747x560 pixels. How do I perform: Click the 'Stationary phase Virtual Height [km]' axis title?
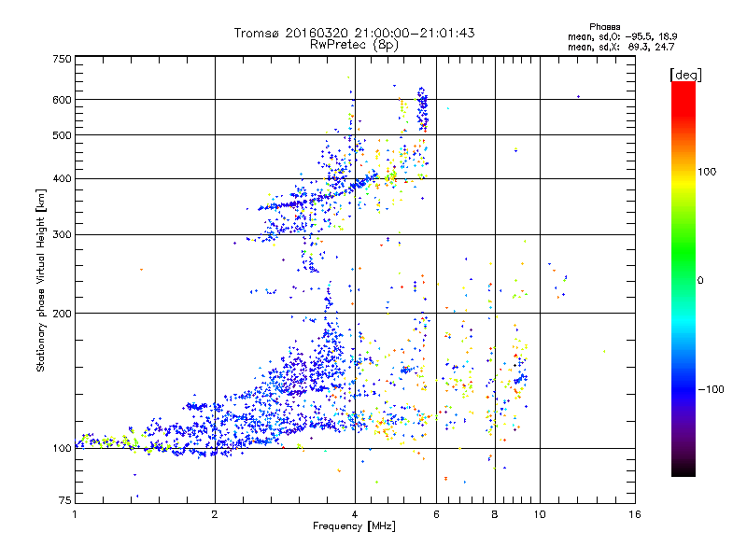coord(40,280)
